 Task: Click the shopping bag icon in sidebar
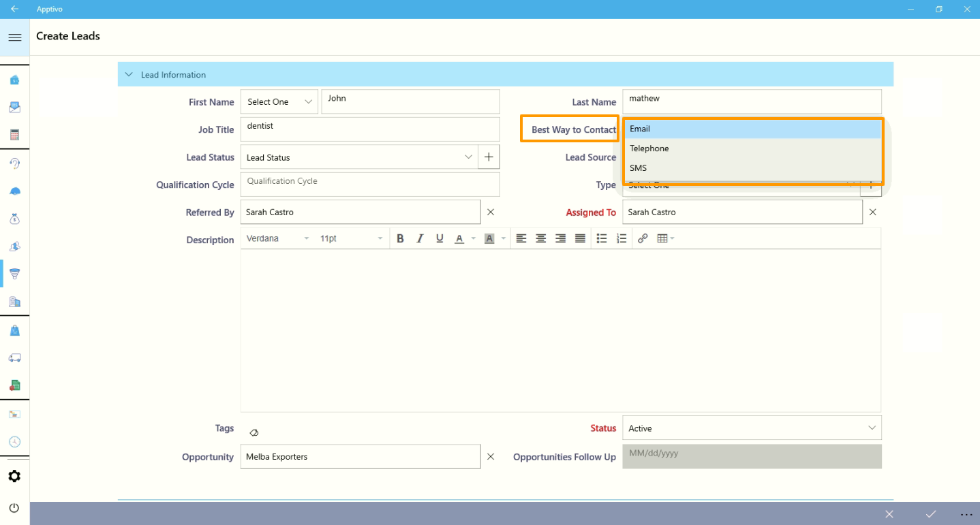pos(14,330)
